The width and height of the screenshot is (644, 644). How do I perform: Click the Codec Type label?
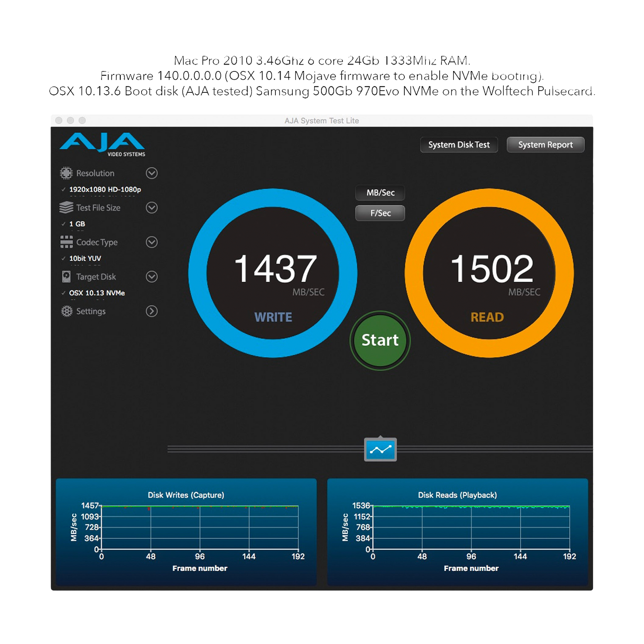coord(97,242)
